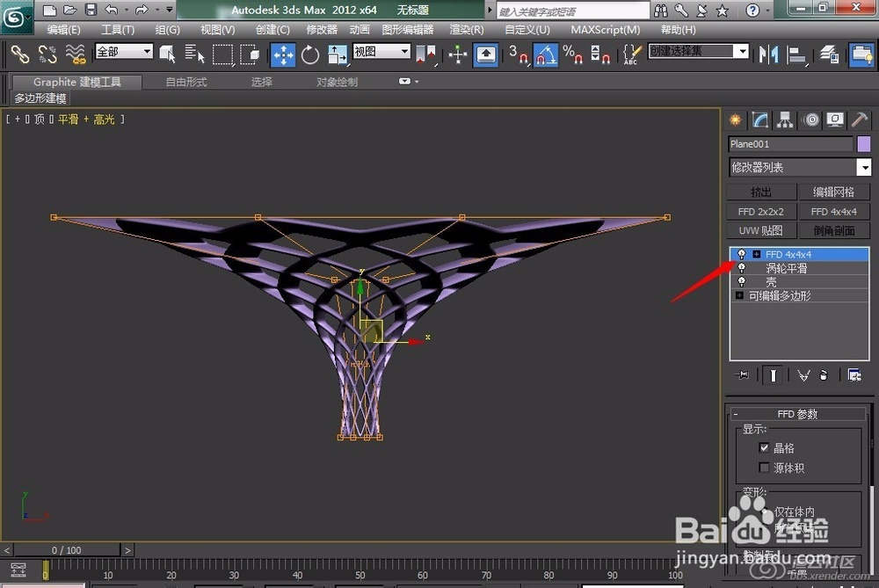
Task: Open the Utilities hammer panel tab
Action: (860, 120)
